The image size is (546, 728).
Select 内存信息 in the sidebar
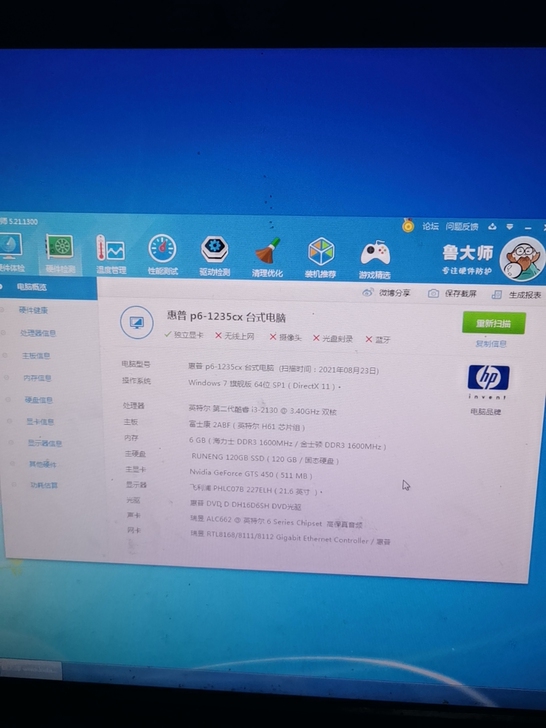(x=37, y=378)
